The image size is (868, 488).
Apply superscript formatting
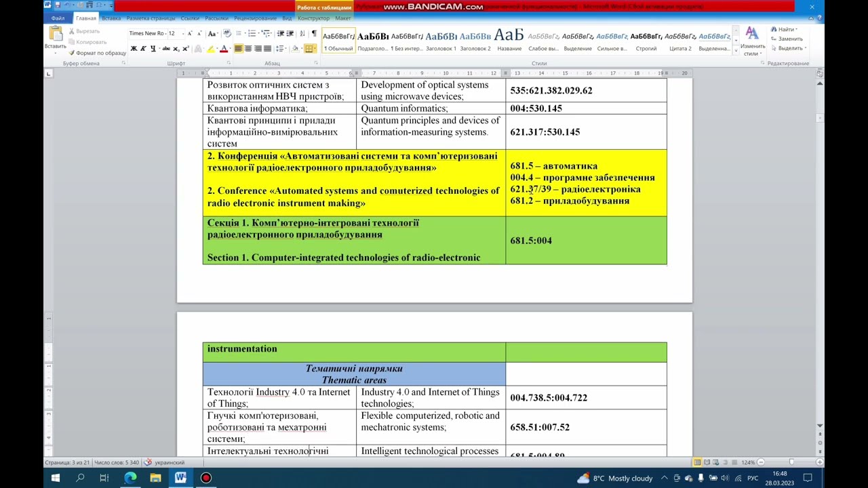pyautogui.click(x=186, y=49)
